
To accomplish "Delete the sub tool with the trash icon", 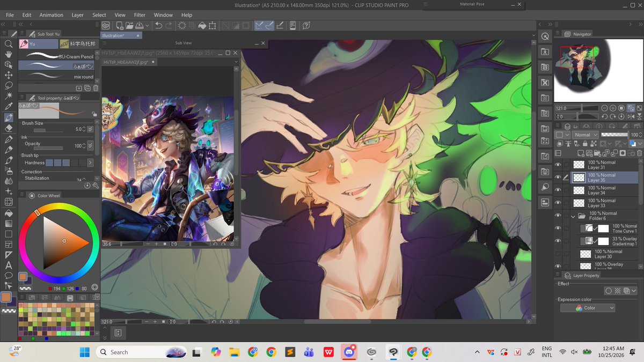I will click(96, 88).
